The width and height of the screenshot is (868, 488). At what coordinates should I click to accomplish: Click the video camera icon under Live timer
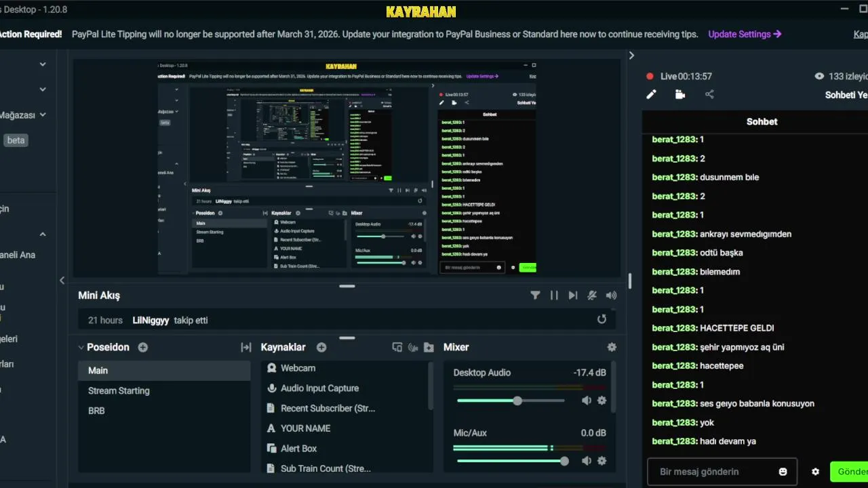click(x=680, y=94)
